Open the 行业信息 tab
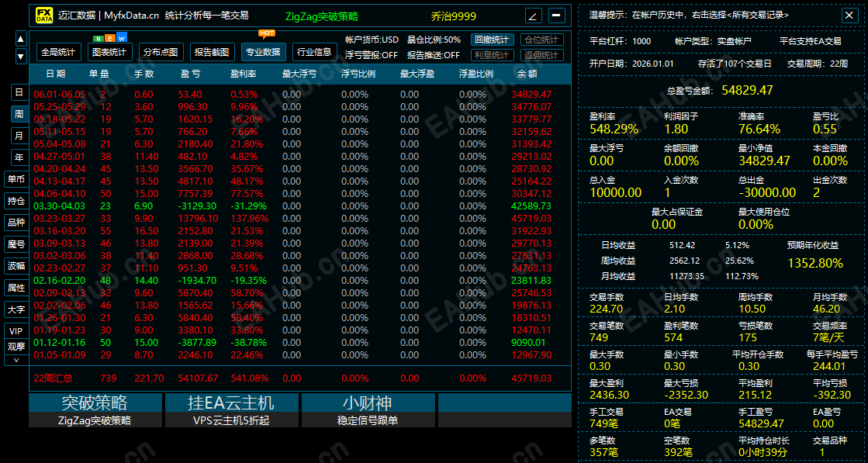The width and height of the screenshot is (868, 463). [314, 53]
